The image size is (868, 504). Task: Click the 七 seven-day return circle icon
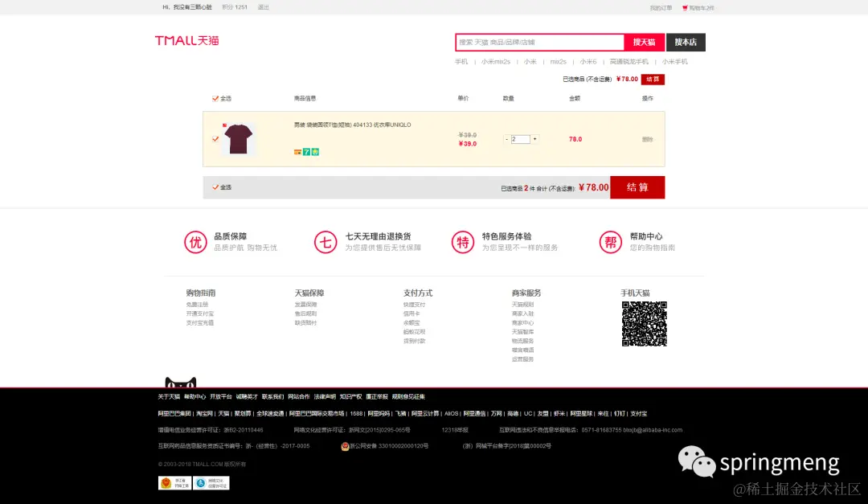click(x=325, y=242)
